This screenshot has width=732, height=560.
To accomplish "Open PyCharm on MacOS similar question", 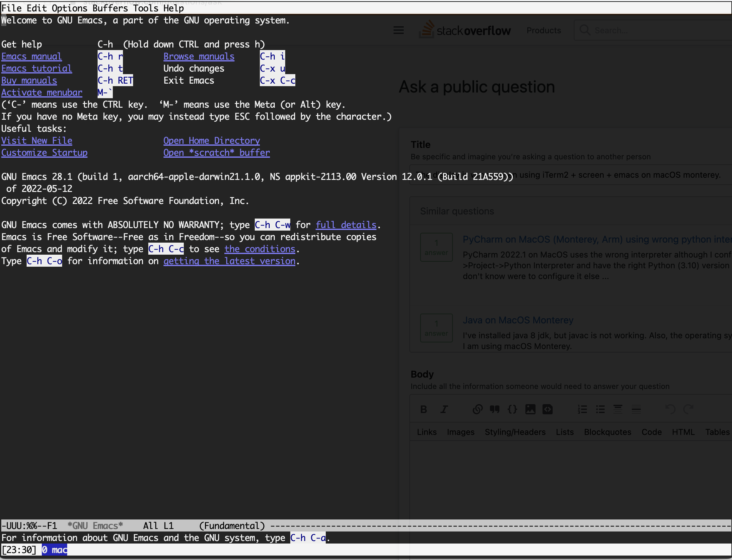I will coord(597,239).
